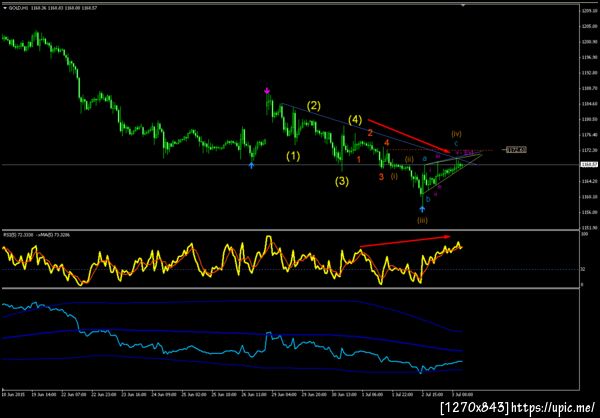Click the 1164.20 price axis value
This screenshot has height=418, width=600.
point(590,181)
